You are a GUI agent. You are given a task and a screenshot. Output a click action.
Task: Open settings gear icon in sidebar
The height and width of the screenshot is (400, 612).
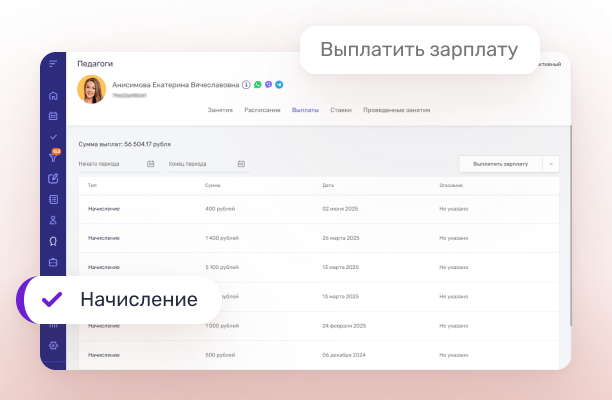(53, 345)
